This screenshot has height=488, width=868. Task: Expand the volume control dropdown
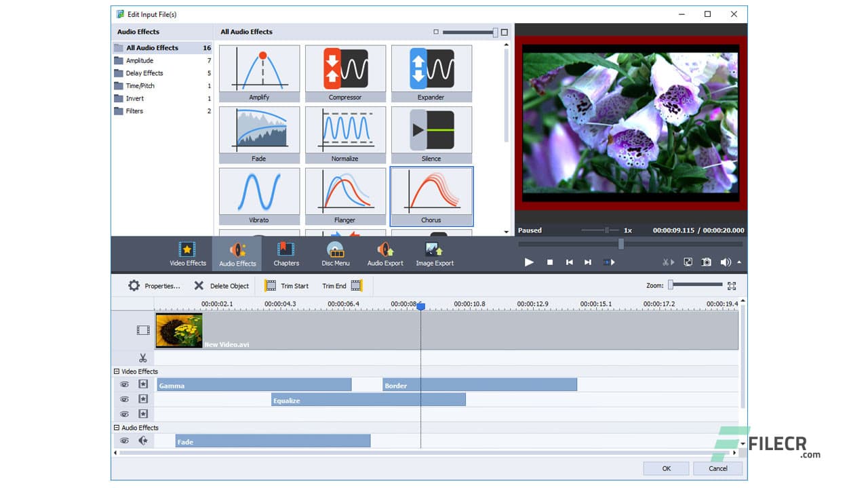click(x=739, y=262)
